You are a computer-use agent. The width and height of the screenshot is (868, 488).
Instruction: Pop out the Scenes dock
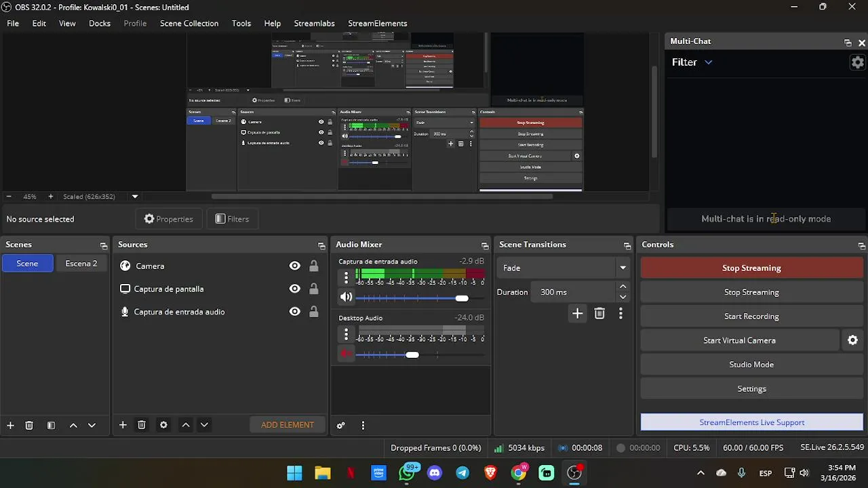tap(104, 245)
